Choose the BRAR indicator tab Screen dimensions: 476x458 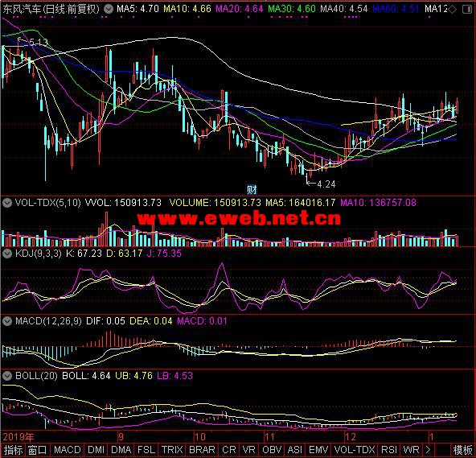pyautogui.click(x=202, y=450)
